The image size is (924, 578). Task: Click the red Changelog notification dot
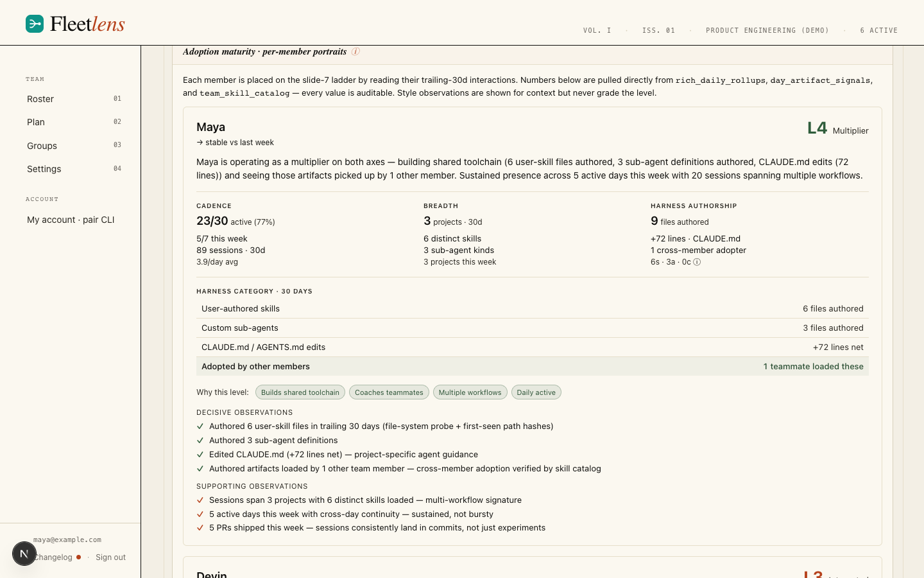point(78,557)
